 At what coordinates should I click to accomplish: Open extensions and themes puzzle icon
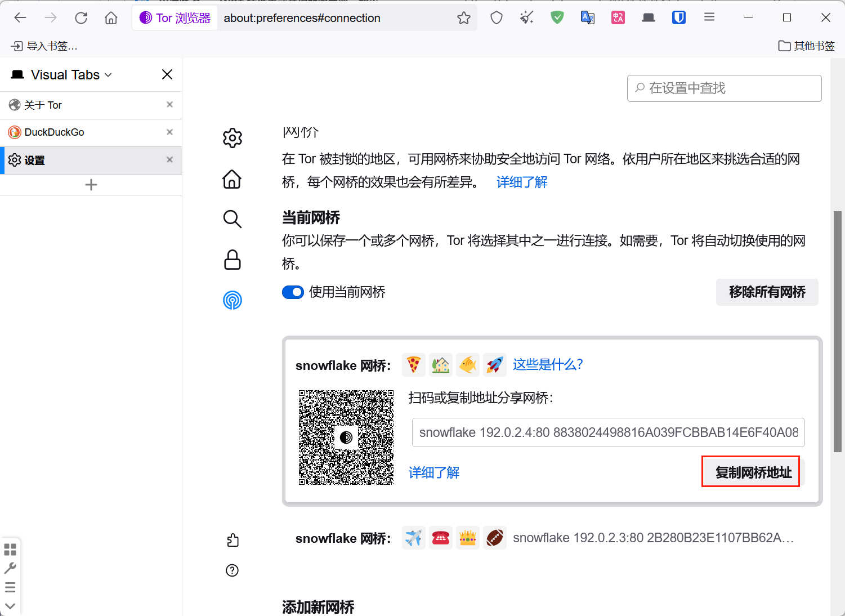click(x=233, y=541)
